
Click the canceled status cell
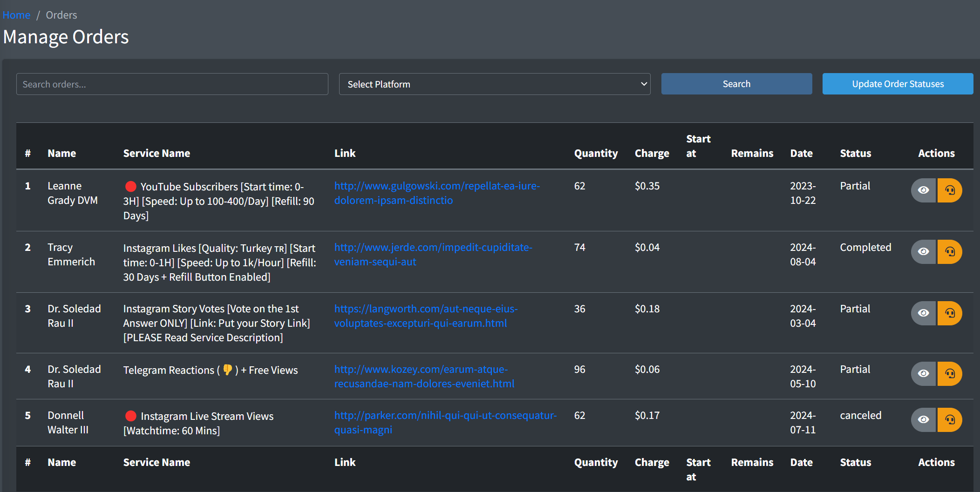coord(860,415)
